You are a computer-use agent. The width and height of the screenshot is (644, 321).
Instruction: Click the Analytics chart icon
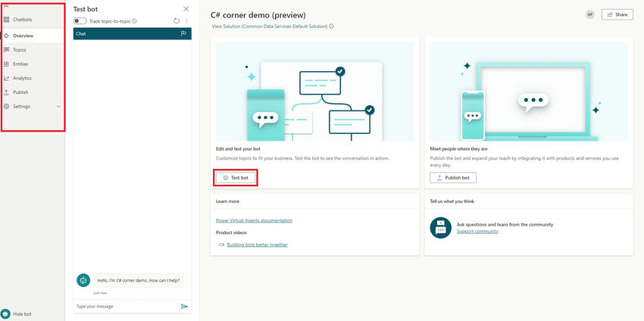[x=6, y=78]
